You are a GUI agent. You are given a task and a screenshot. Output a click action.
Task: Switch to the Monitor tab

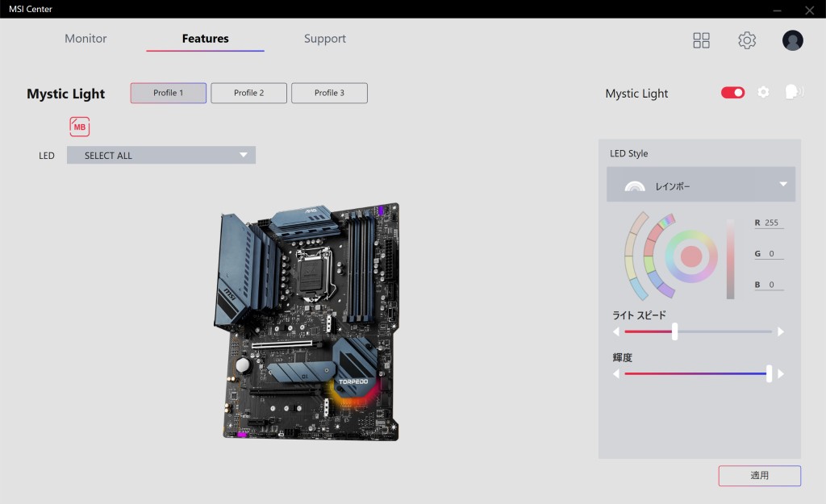(x=86, y=39)
